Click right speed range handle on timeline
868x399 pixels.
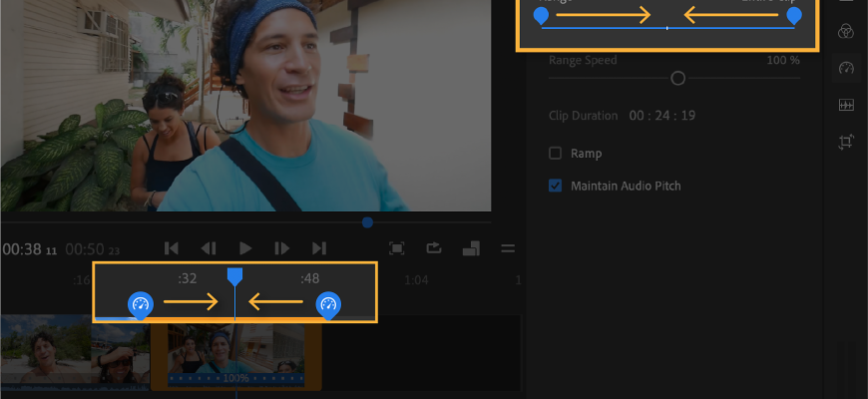coord(328,304)
